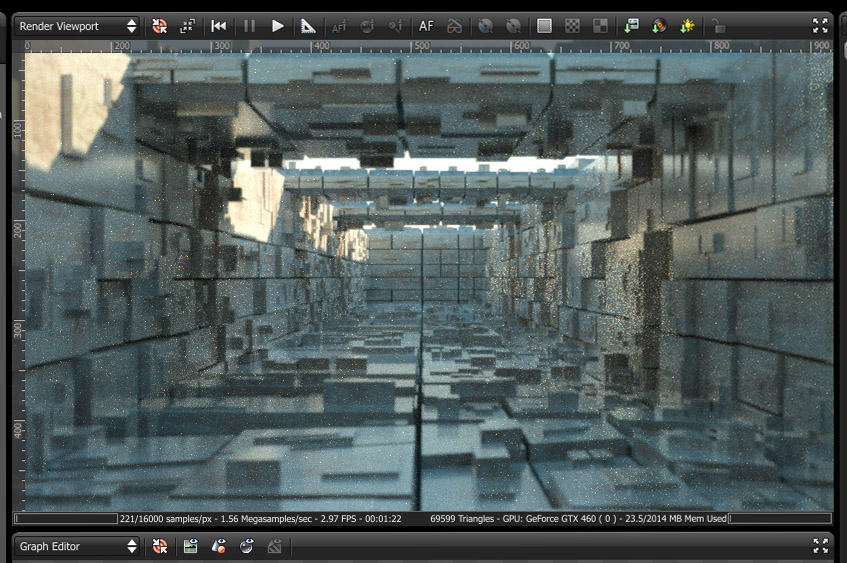Maximize the Render Viewport panel
Viewport: 847px width, 563px height.
(820, 26)
